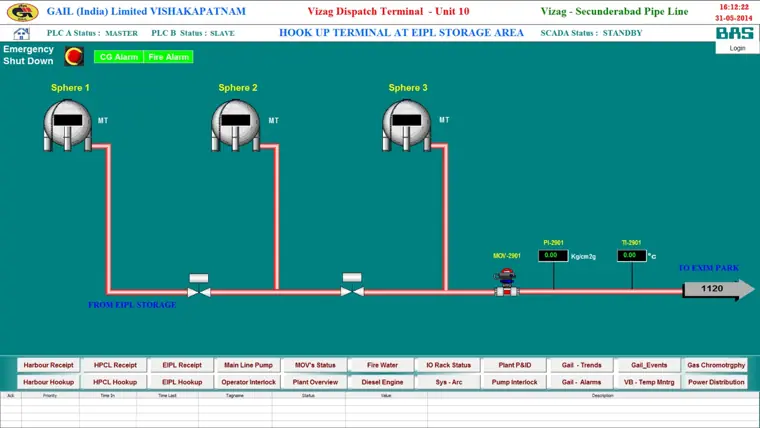Open the MOV-2901 motor operated valve
This screenshot has height=428, width=760.
point(506,282)
